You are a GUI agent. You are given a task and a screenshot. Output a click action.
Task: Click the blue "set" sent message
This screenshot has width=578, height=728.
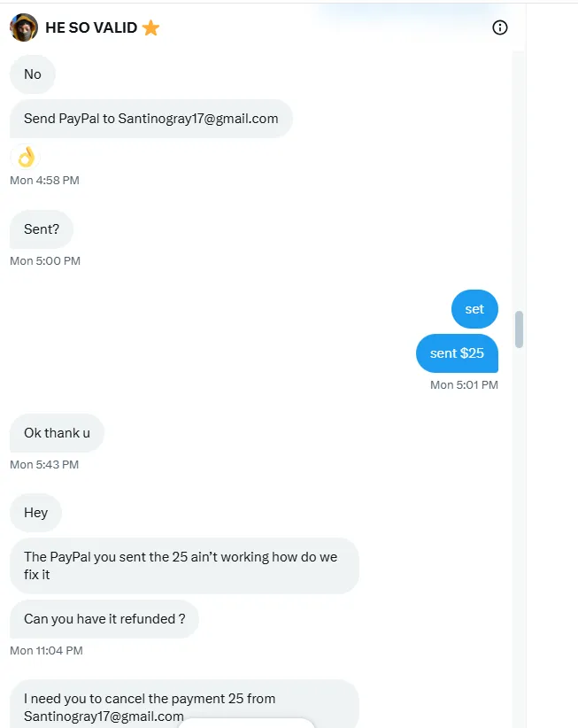tap(474, 309)
